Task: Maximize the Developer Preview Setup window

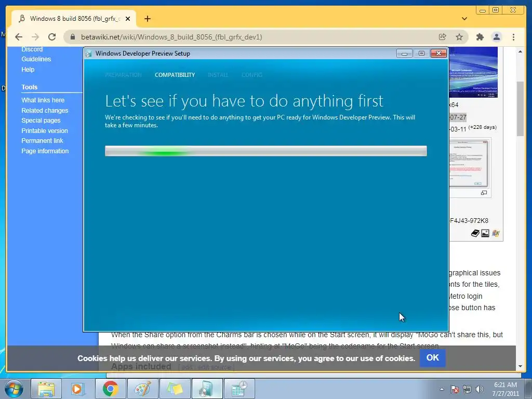Action: (421, 54)
